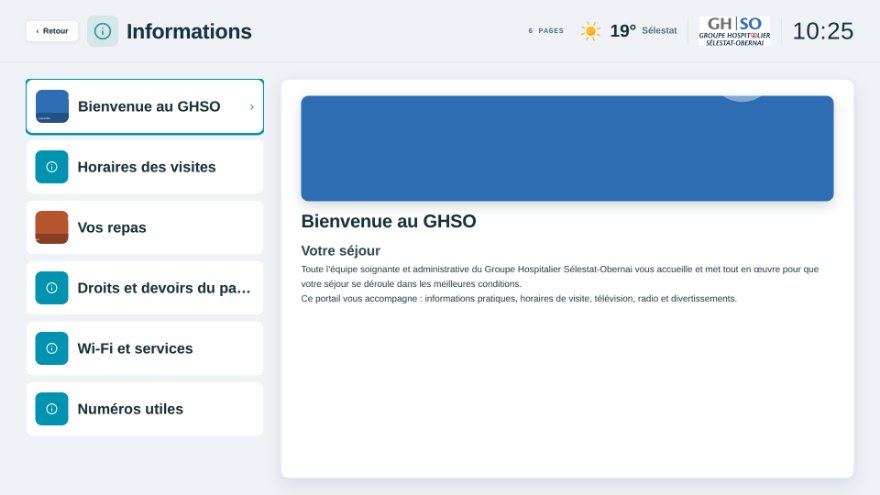
Task: Click the orange Vos repas thumbnail icon
Action: pos(52,227)
